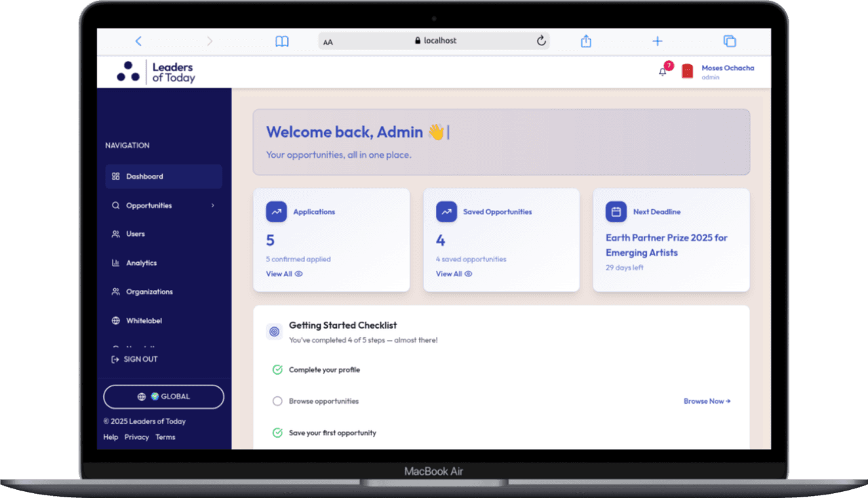The width and height of the screenshot is (868, 498).
Task: Open the Analytics navigation item
Action: 163,263
